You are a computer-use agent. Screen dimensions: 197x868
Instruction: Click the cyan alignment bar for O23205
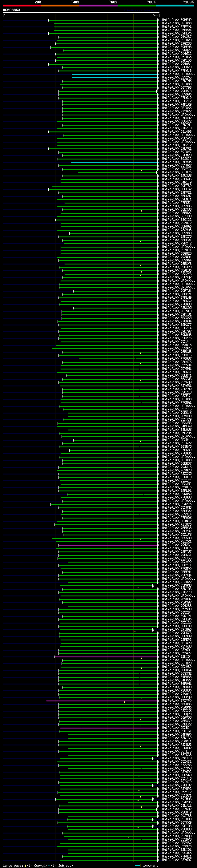[115, 78]
